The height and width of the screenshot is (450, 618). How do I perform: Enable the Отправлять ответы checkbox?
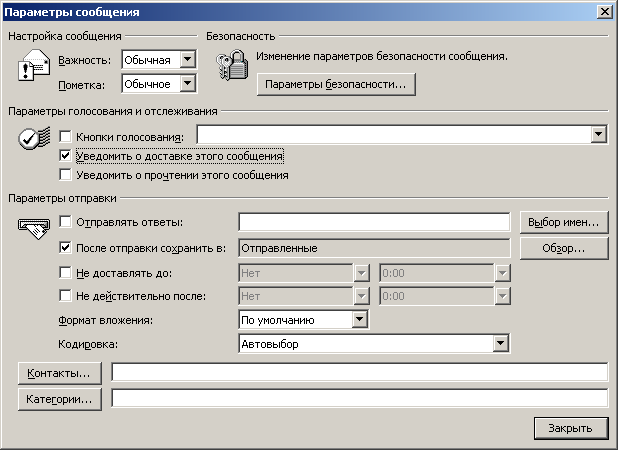click(x=65, y=222)
